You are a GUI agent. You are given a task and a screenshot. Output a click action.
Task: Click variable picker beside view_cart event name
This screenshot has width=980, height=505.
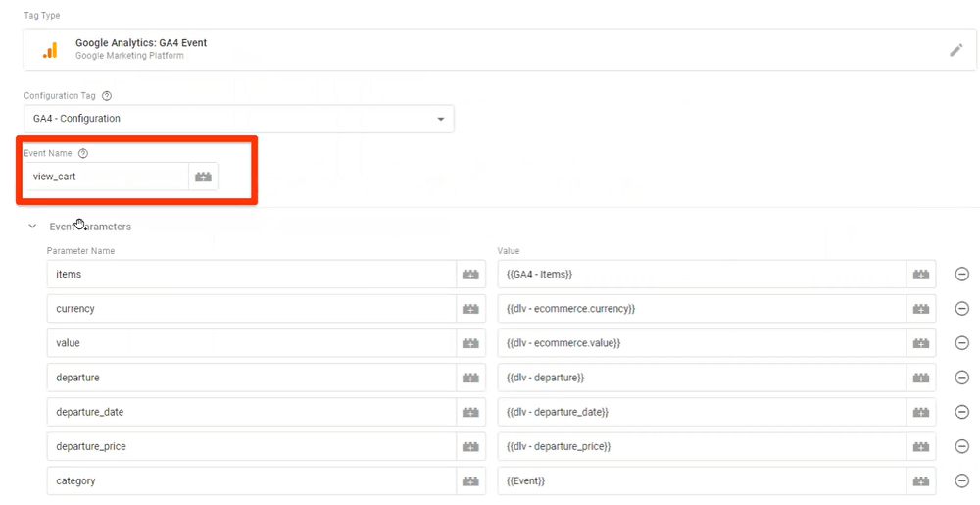203,177
